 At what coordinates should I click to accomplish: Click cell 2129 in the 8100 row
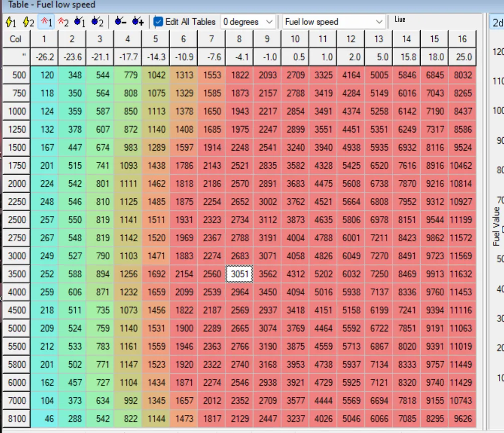[239, 418]
